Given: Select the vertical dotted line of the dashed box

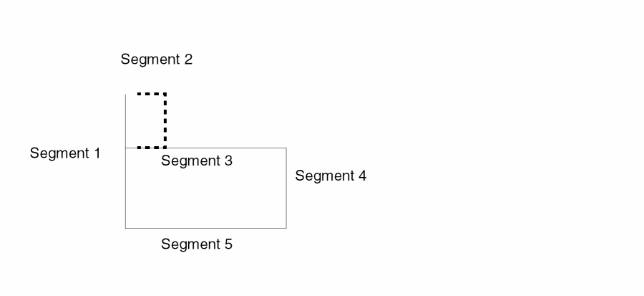Looking at the screenshot, I should pos(165,120).
